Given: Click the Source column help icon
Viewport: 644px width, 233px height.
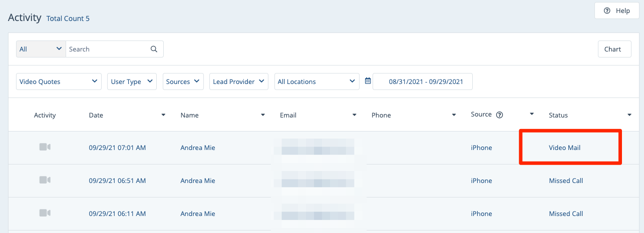Looking at the screenshot, I should 499,115.
